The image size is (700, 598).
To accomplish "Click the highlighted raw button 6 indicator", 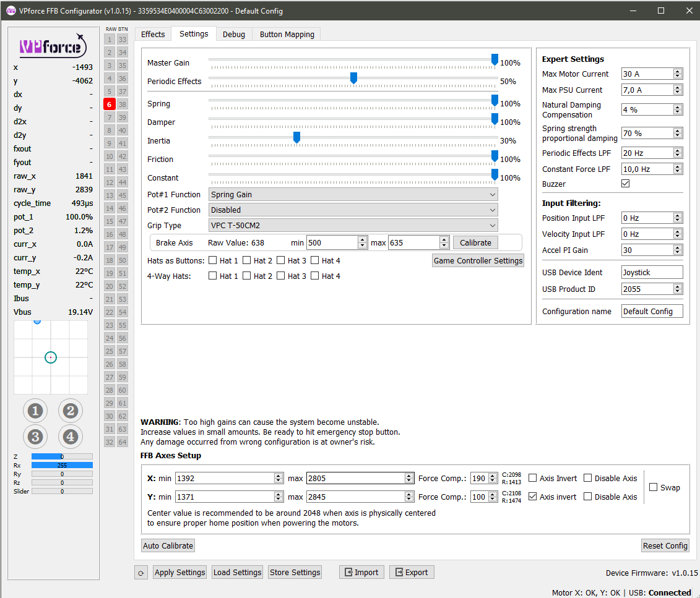I will coord(109,104).
